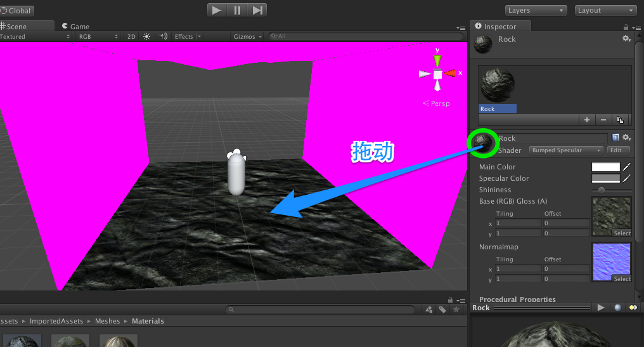The width and height of the screenshot is (644, 347).
Task: Toggle 2D scene view mode
Action: coord(131,37)
